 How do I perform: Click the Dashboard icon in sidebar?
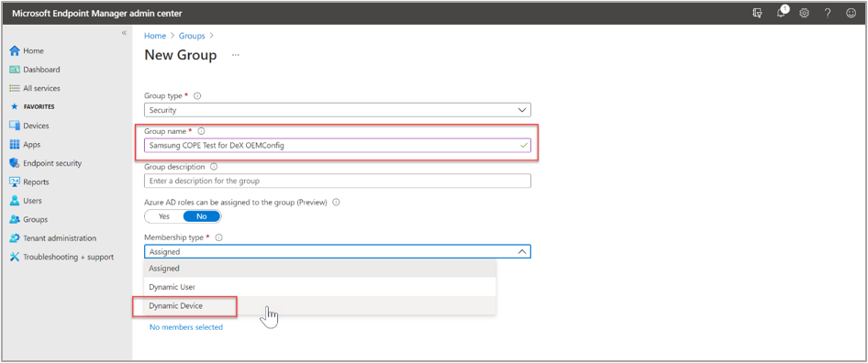[15, 70]
